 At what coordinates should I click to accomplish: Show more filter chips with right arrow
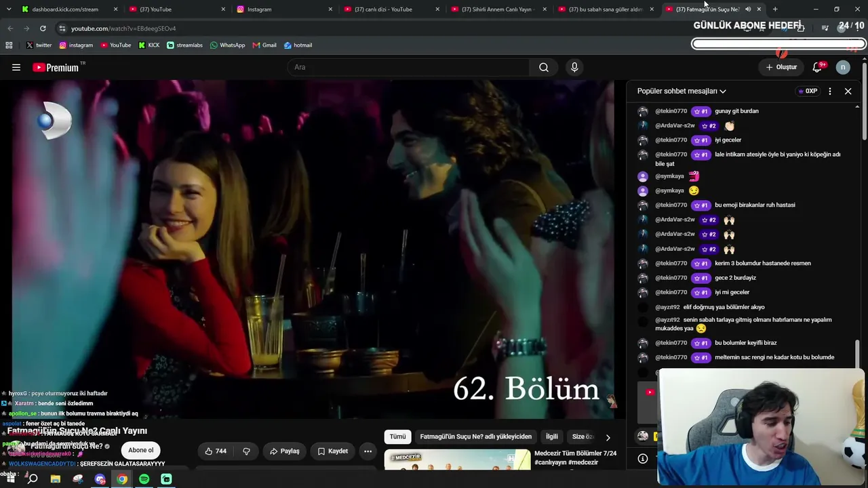pyautogui.click(x=608, y=437)
